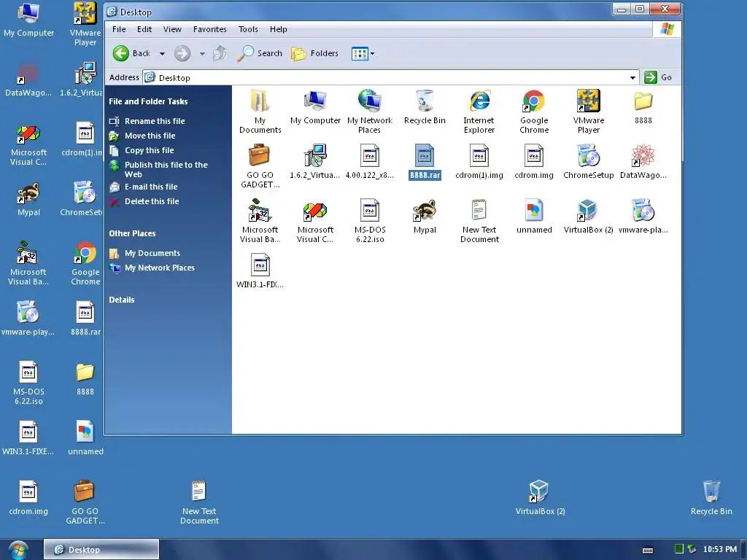Select MS-DOS 6.22.iso in Explorer window
This screenshot has width=747, height=560.
(x=370, y=220)
